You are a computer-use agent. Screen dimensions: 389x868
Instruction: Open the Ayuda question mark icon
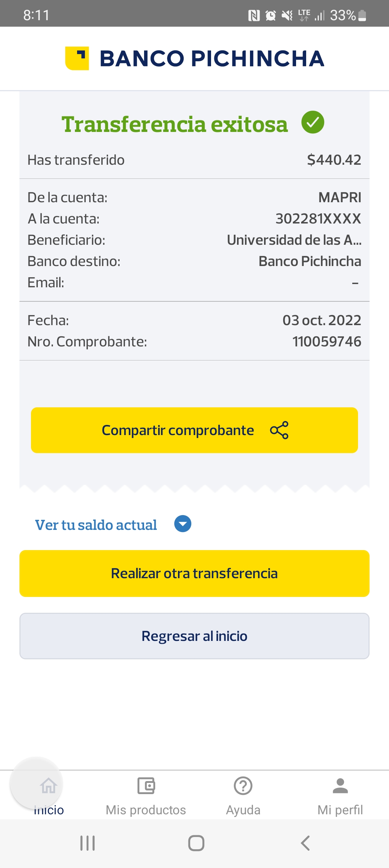coord(243,786)
